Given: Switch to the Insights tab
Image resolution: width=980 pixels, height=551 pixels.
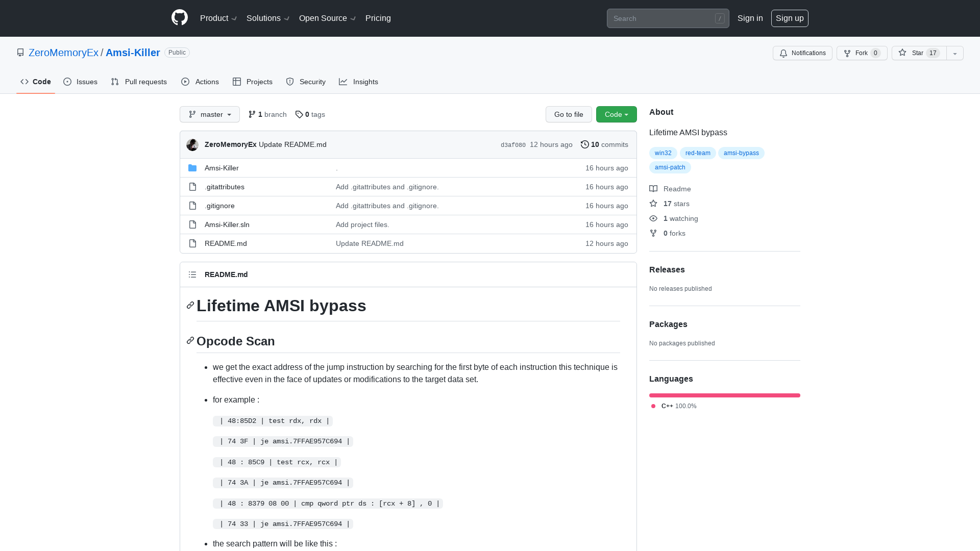Looking at the screenshot, I should pos(359,82).
